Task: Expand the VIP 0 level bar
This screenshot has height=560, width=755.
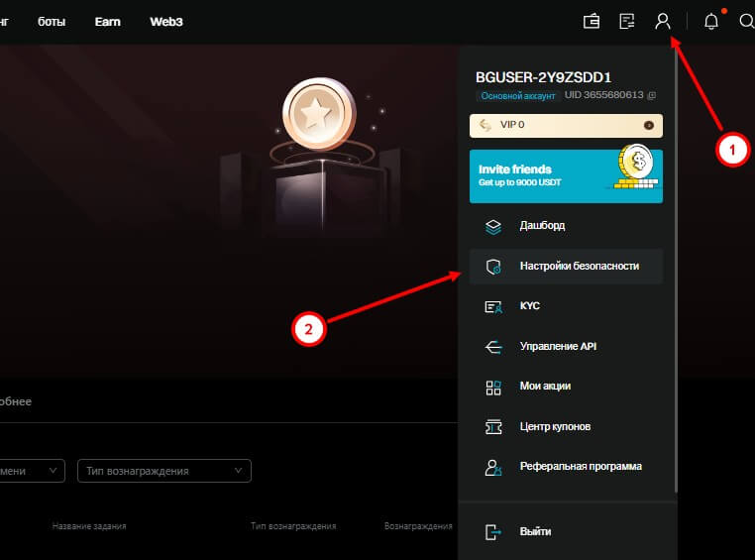Action: [566, 126]
